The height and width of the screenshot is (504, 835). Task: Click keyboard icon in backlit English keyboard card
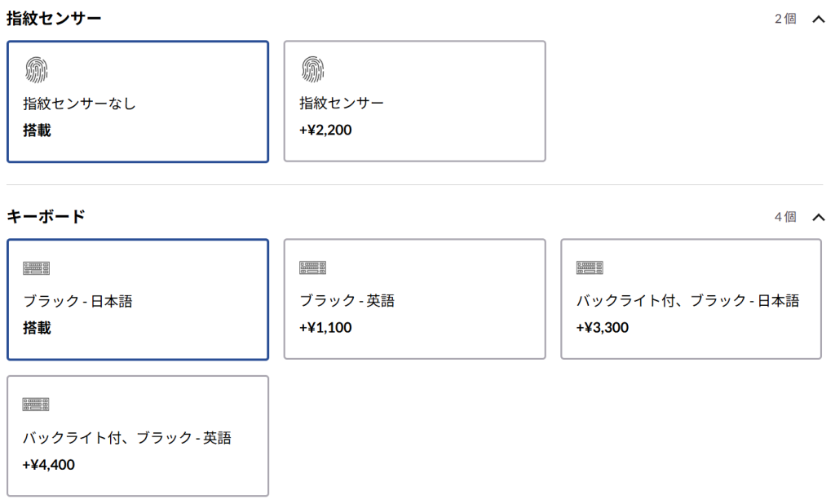pos(36,405)
